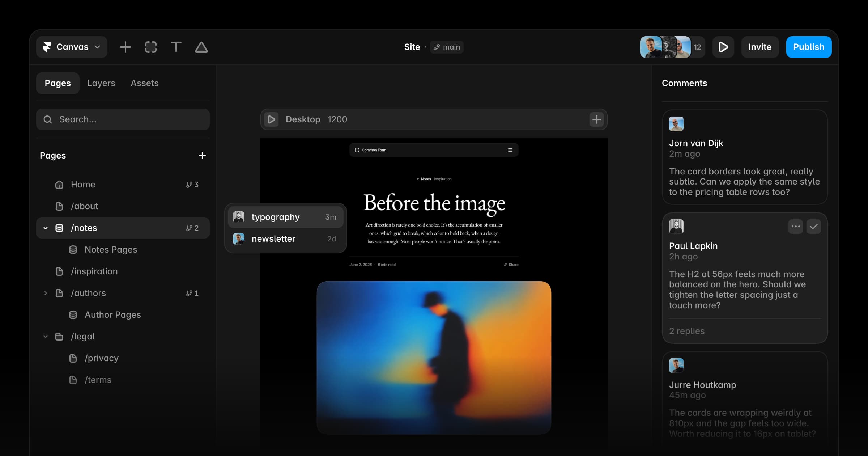868x456 pixels.
Task: Expand the 2 replies thread
Action: pyautogui.click(x=687, y=331)
